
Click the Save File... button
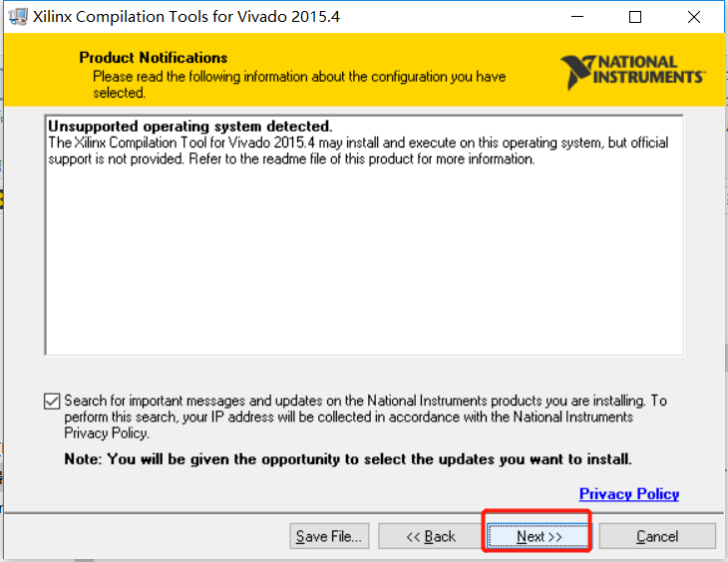[x=329, y=536]
